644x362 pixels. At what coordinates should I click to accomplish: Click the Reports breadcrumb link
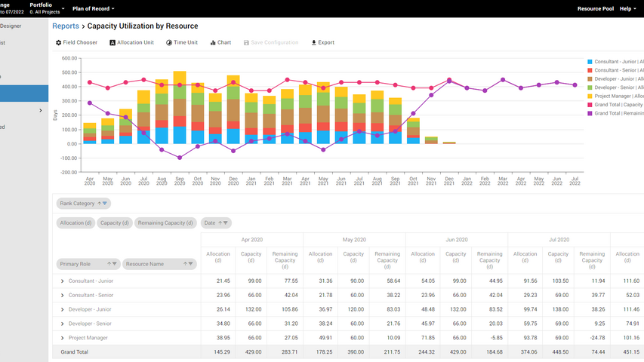pyautogui.click(x=66, y=26)
